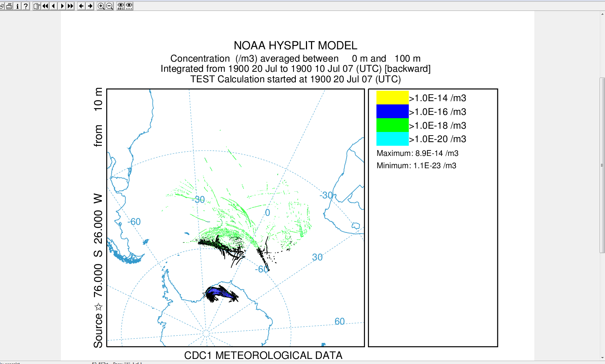This screenshot has width=605, height=364.
Task: Click 'Maximum: 8.9E-14 /m3' text
Action: click(418, 153)
